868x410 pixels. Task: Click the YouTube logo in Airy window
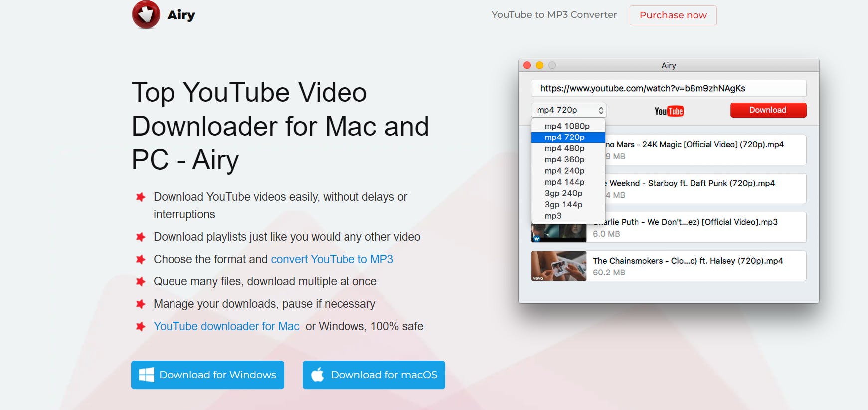pyautogui.click(x=669, y=111)
